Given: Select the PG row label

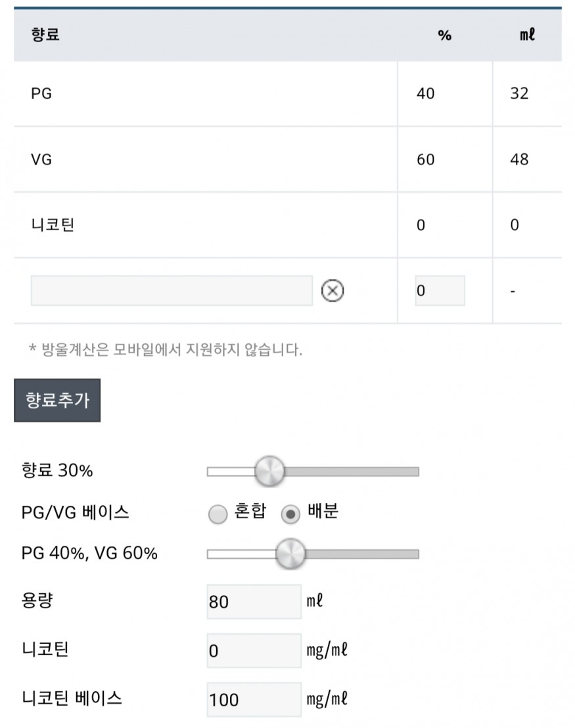Looking at the screenshot, I should [x=41, y=93].
